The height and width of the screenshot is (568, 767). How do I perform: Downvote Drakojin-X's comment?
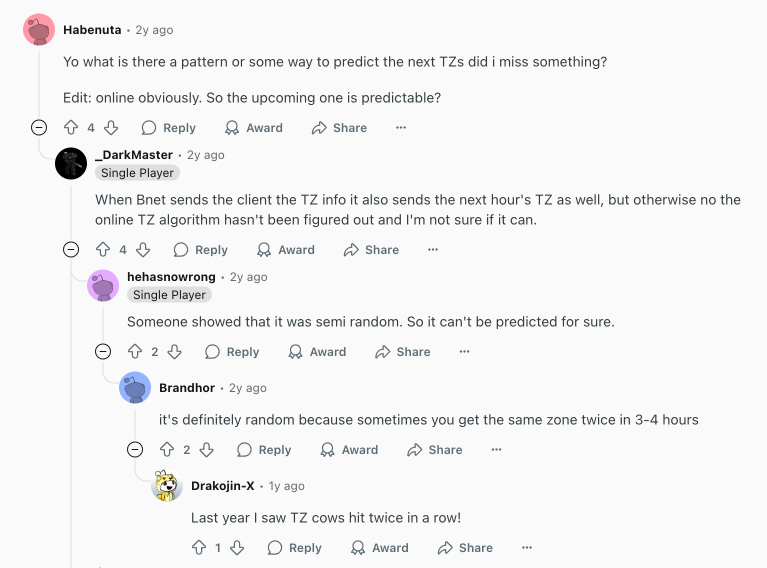click(x=237, y=548)
